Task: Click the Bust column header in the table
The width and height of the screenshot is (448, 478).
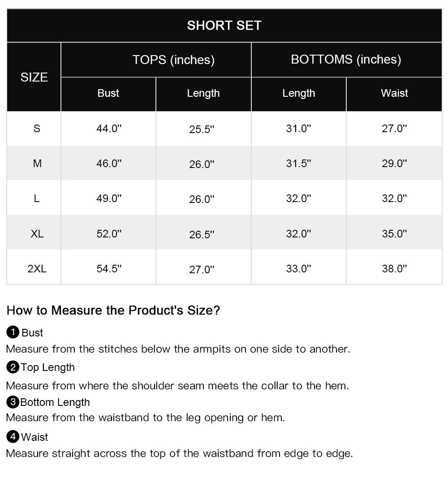Action: point(108,93)
